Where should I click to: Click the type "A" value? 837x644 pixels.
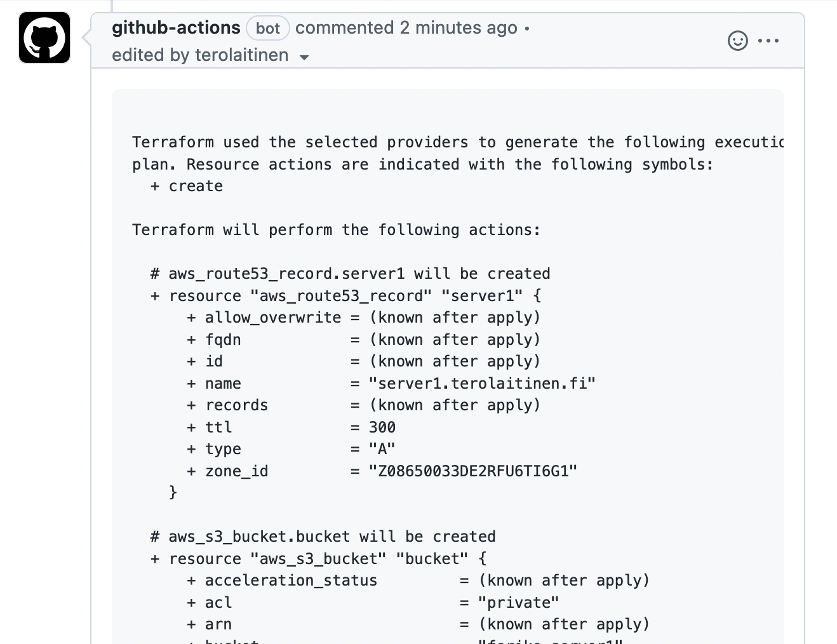(382, 449)
